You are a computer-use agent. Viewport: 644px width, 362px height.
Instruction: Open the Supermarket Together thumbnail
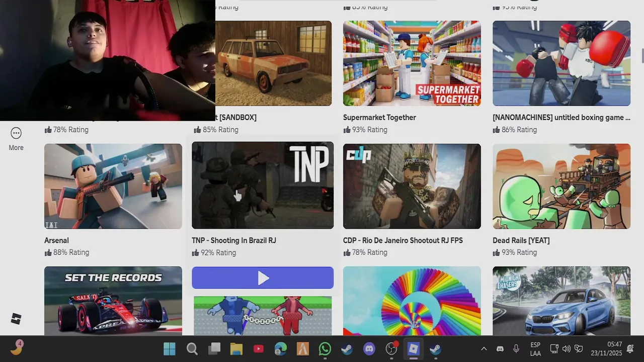tap(412, 63)
